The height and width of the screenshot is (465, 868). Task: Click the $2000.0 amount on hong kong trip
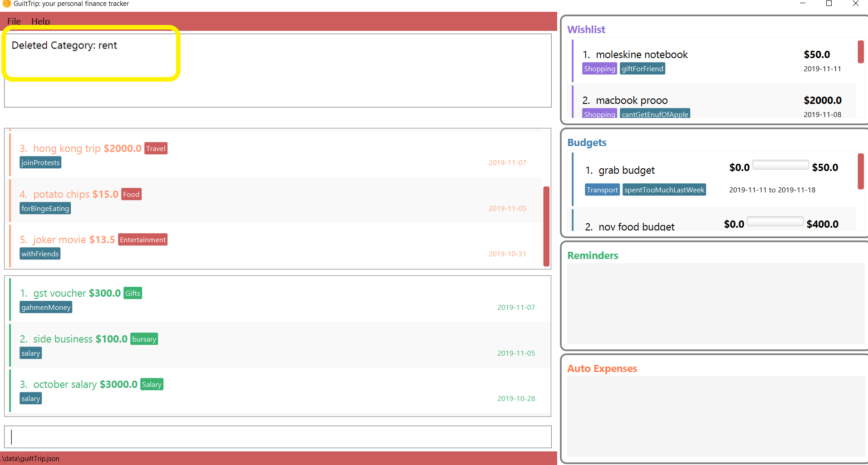pyautogui.click(x=123, y=148)
